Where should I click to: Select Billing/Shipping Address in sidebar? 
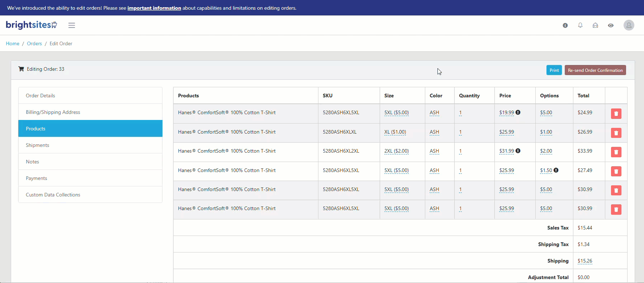(53, 112)
